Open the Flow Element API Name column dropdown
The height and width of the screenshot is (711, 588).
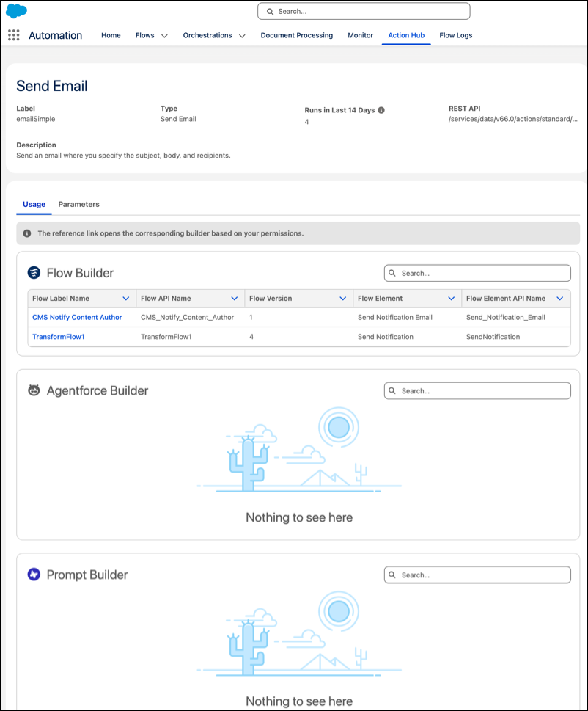[x=560, y=299]
